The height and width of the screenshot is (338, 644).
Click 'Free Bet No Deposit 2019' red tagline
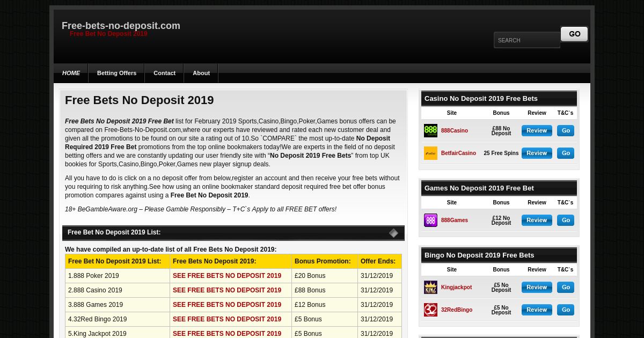(108, 34)
